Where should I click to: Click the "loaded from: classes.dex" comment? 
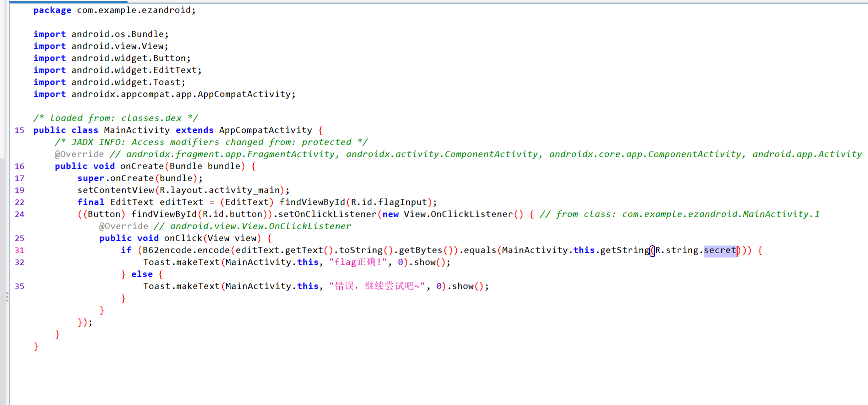(115, 118)
